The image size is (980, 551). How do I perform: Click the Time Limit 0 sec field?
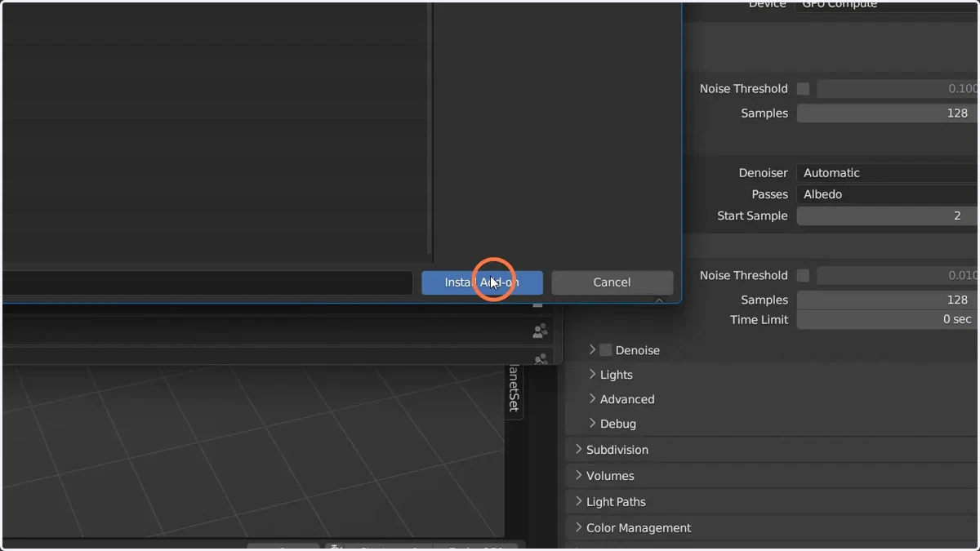888,320
